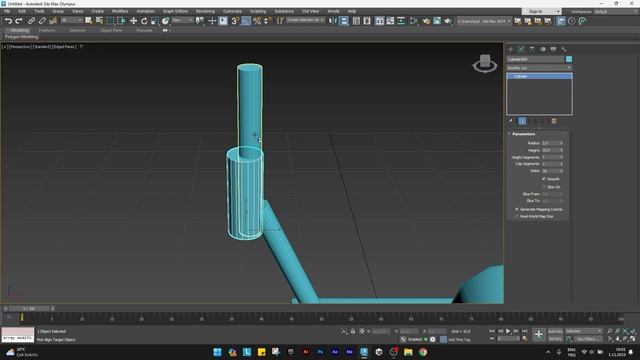The width and height of the screenshot is (640, 360).
Task: Toggle the Angle Snap icon
Action: (x=246, y=21)
